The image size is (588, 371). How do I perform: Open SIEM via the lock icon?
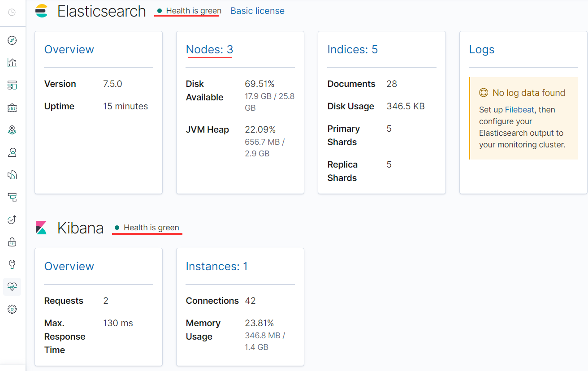point(12,242)
